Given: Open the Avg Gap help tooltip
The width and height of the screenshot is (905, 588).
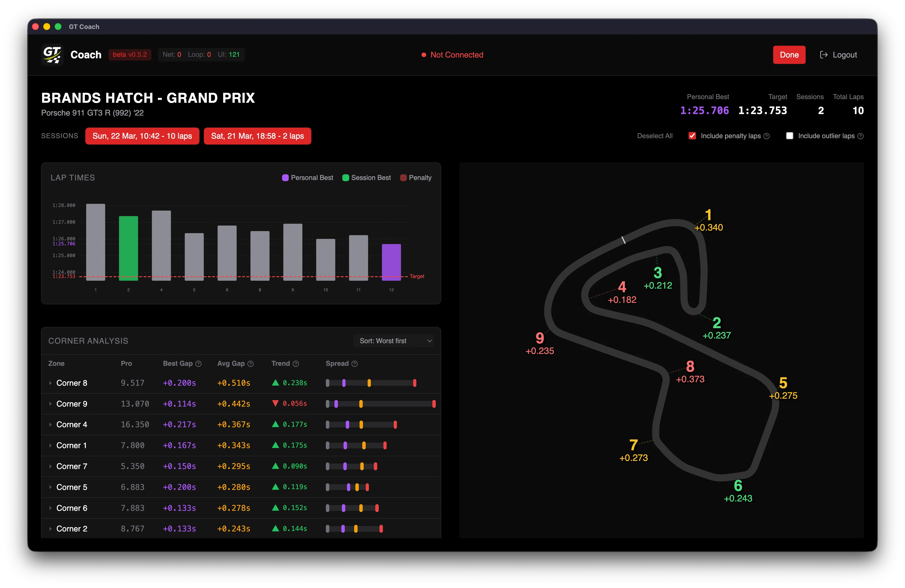Looking at the screenshot, I should 251,363.
